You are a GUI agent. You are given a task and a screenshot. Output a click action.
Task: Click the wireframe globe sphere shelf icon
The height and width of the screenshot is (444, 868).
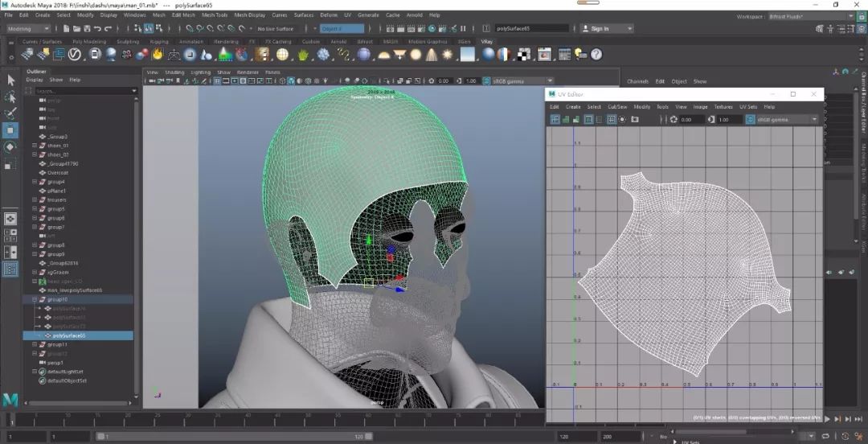coord(282,55)
